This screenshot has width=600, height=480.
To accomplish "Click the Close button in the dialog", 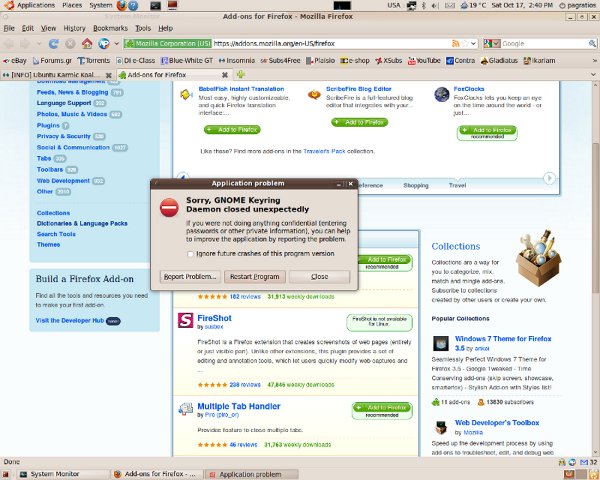I will click(320, 277).
